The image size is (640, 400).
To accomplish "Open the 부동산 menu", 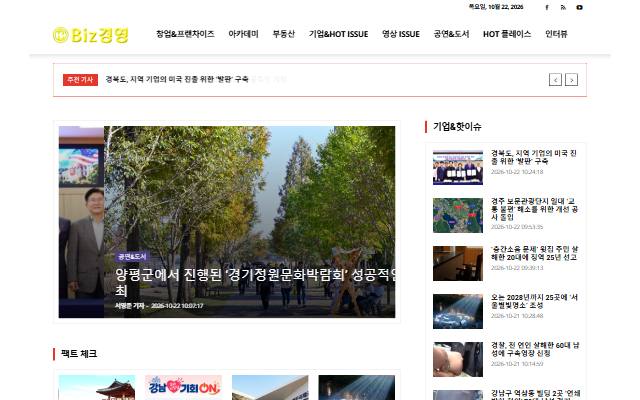I will [x=284, y=34].
